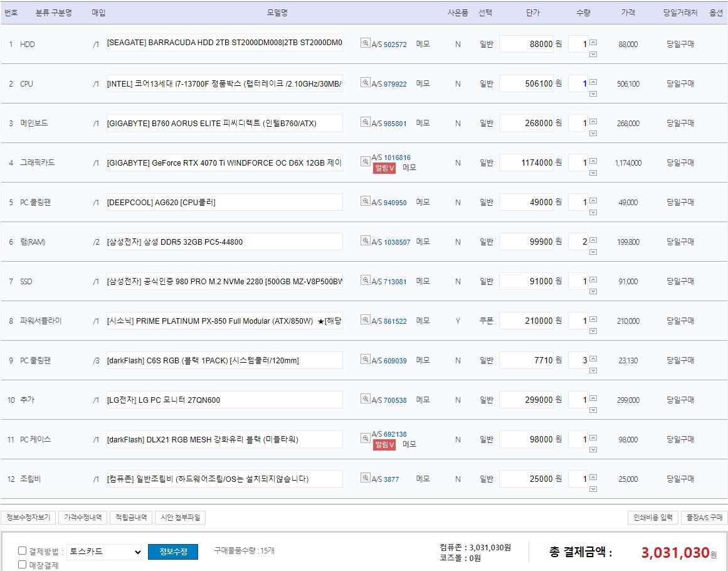Click 수량 column header

pyautogui.click(x=583, y=13)
